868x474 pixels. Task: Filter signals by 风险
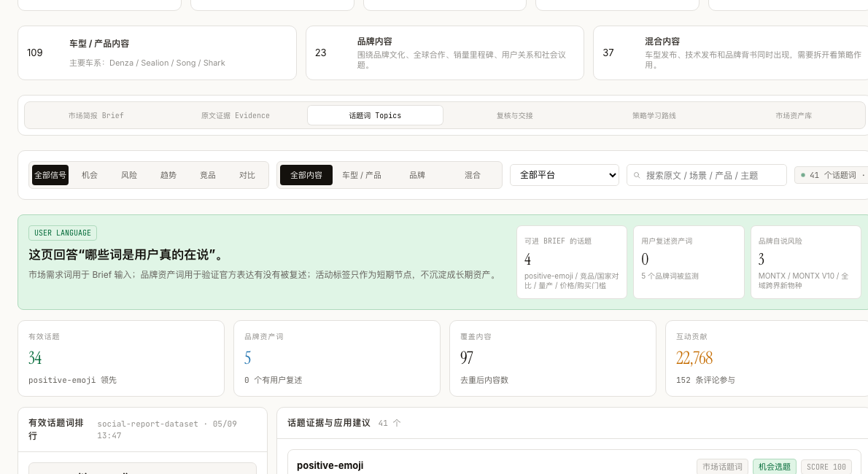[x=129, y=175]
